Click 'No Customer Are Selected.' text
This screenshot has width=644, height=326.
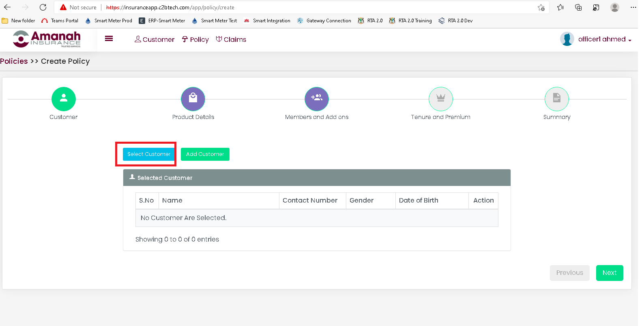pyautogui.click(x=184, y=218)
